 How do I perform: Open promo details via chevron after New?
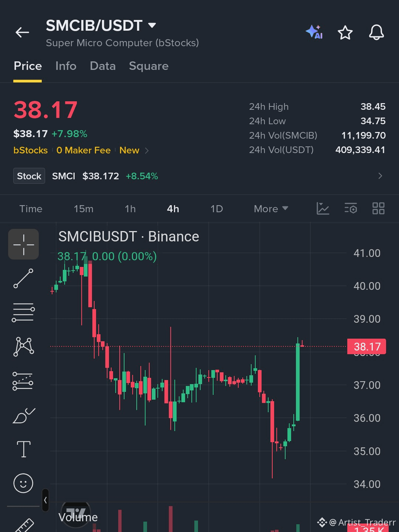point(147,150)
